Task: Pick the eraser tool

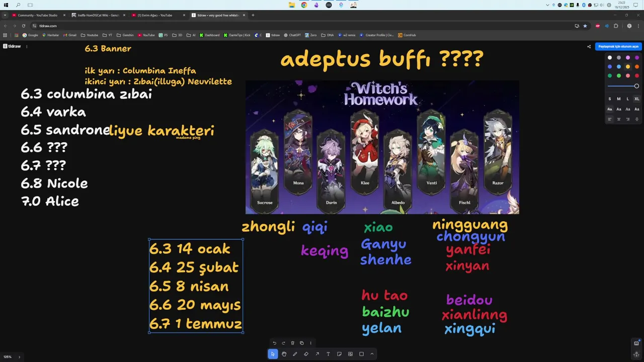Action: pos(306,354)
